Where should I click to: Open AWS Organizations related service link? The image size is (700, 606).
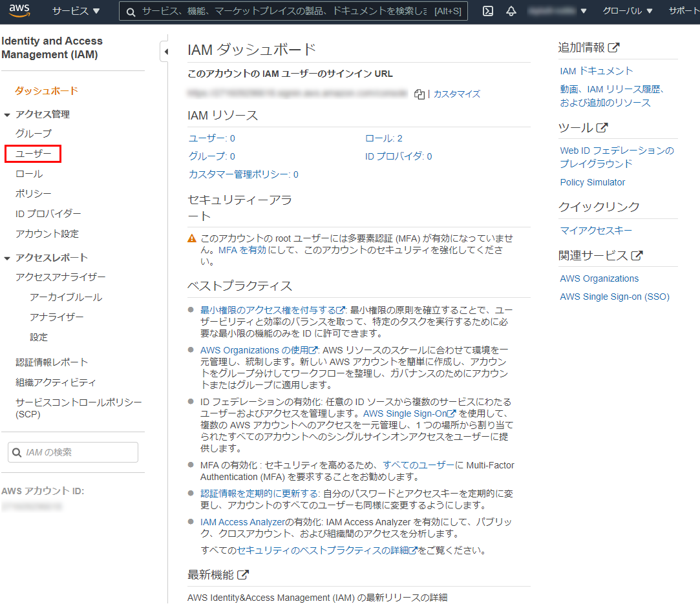[599, 278]
